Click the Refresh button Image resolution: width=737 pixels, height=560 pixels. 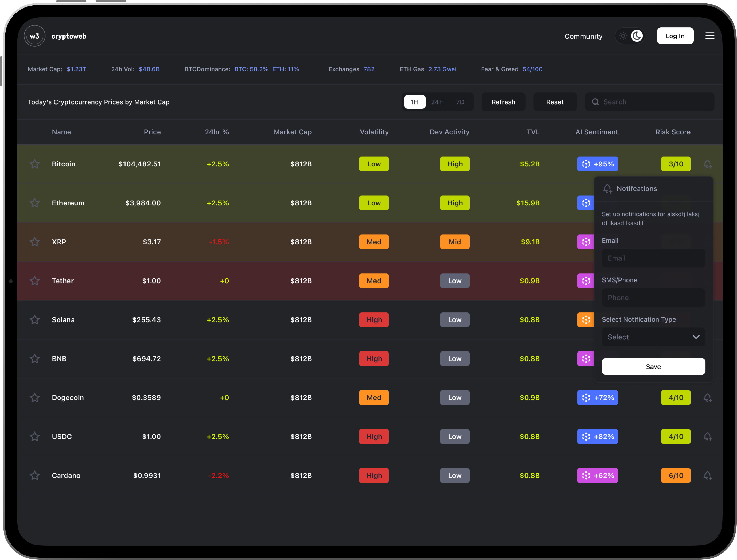coord(503,102)
